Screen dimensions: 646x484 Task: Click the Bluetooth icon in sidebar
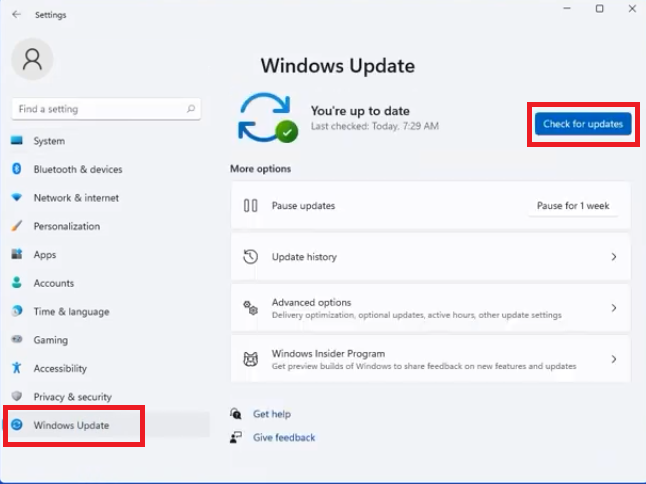(16, 169)
